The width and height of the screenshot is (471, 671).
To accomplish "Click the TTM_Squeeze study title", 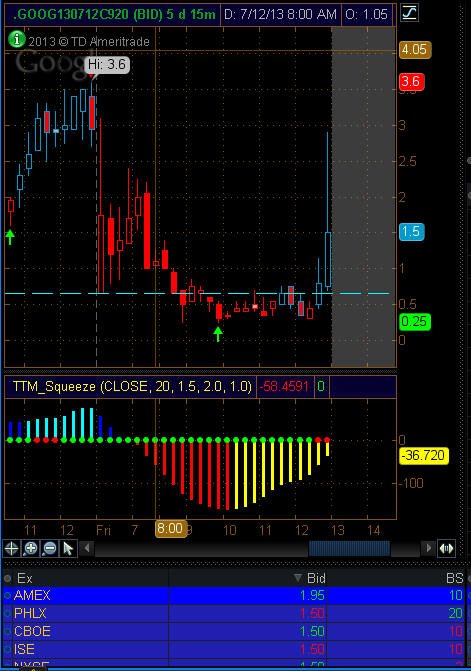I will point(132,386).
